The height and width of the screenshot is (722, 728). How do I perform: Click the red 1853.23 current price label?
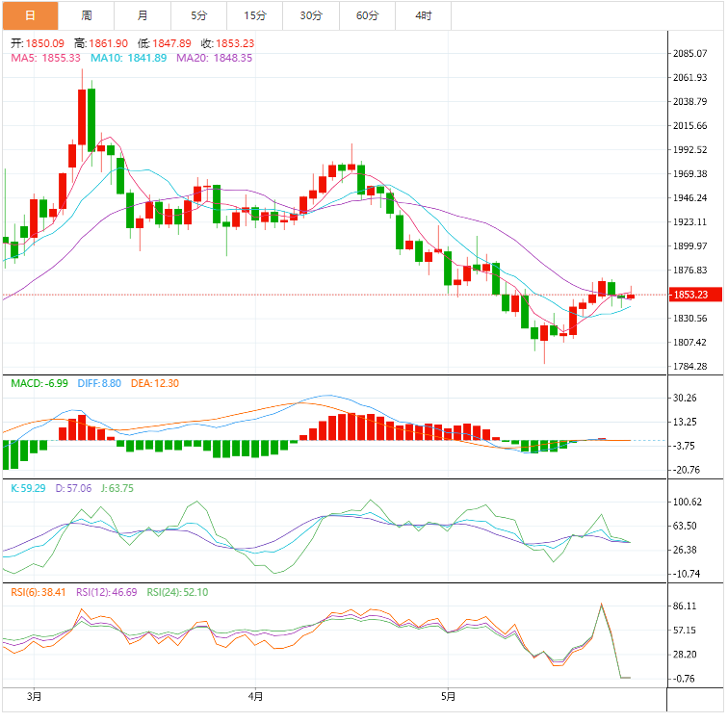pyautogui.click(x=695, y=295)
